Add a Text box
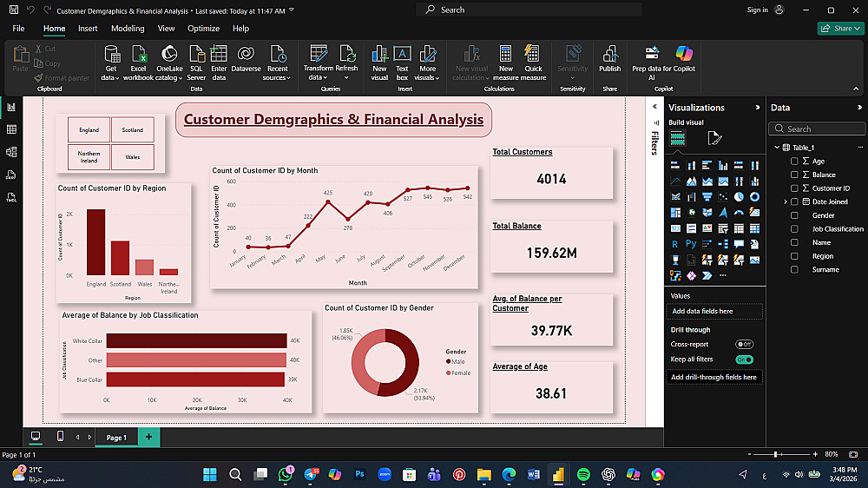 tap(403, 63)
